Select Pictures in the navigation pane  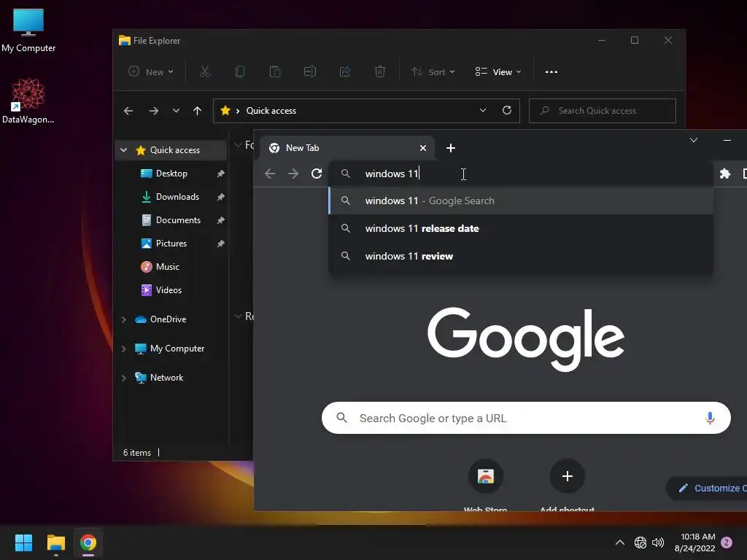171,244
